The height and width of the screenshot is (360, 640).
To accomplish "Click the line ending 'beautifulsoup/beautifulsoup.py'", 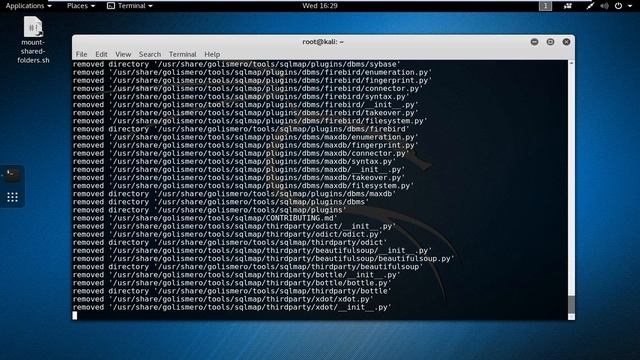I will coord(264,259).
